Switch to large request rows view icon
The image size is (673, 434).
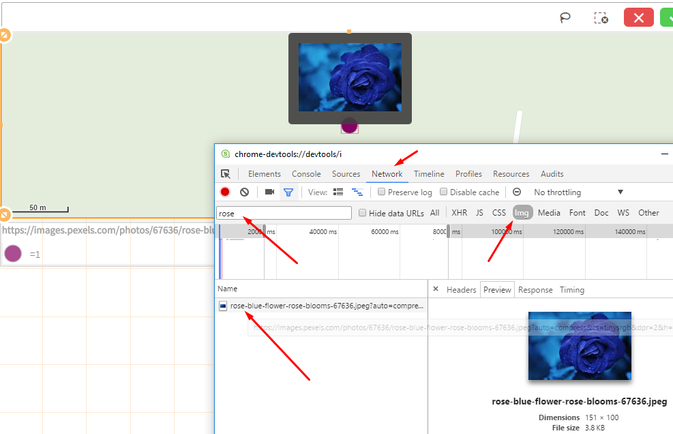[338, 192]
